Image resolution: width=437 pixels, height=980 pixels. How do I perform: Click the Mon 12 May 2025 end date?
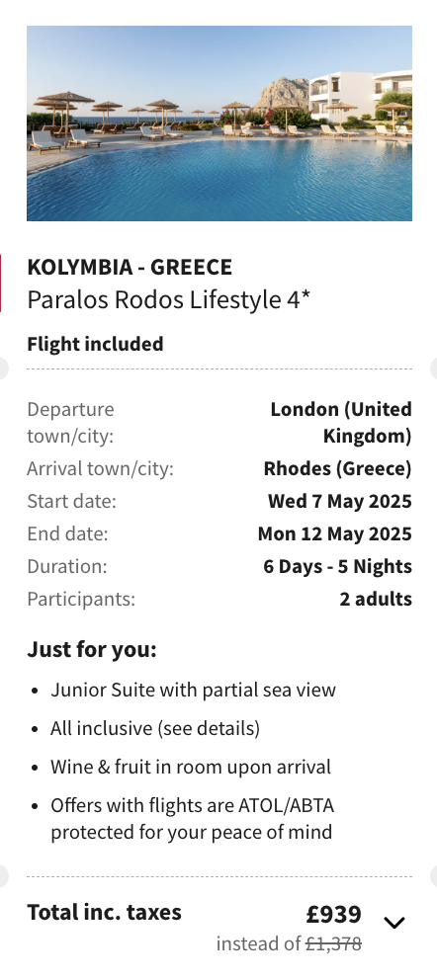[x=335, y=533]
